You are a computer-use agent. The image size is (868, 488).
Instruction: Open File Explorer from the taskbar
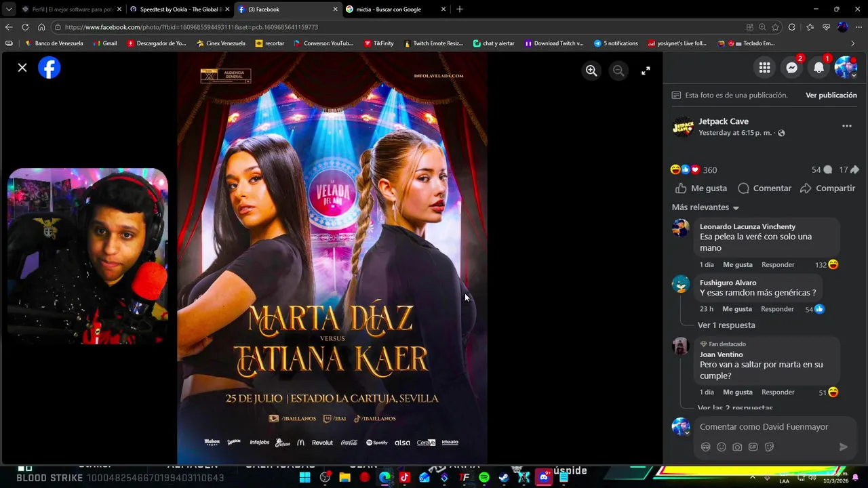(x=345, y=477)
